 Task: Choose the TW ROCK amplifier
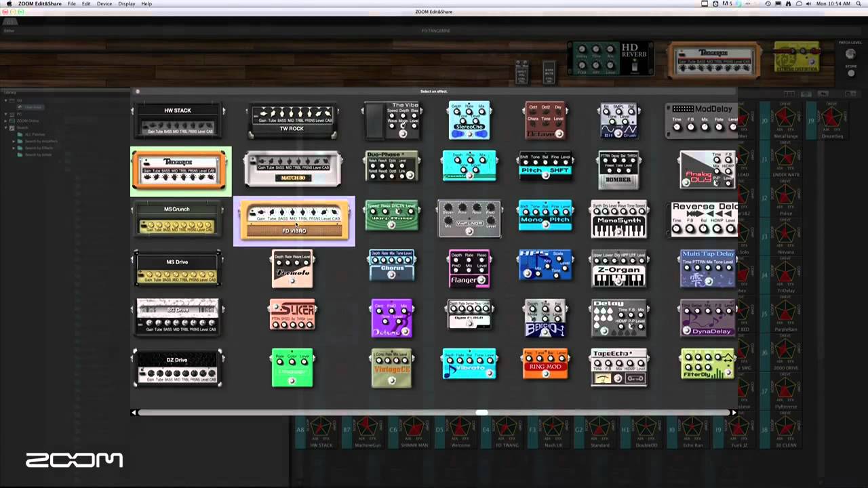[x=292, y=120]
